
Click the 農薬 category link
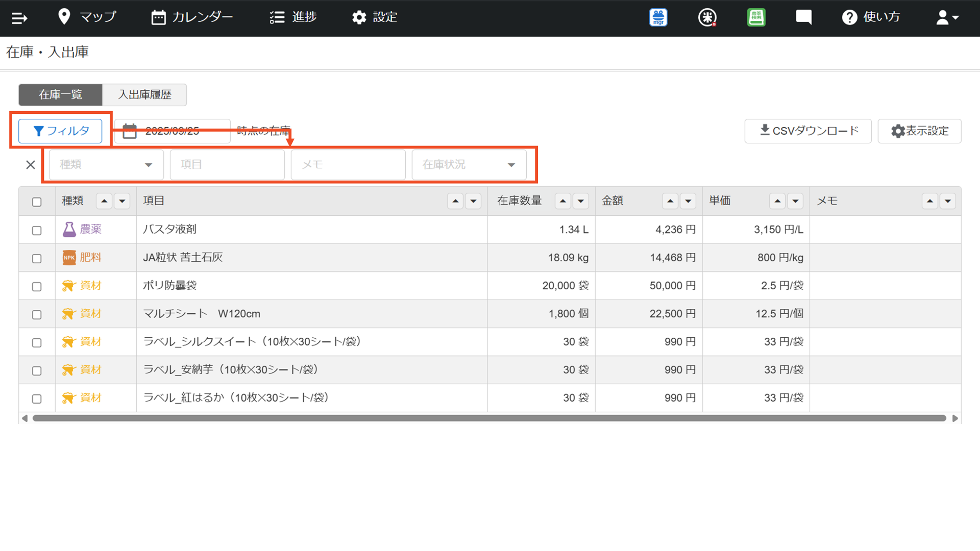[91, 230]
